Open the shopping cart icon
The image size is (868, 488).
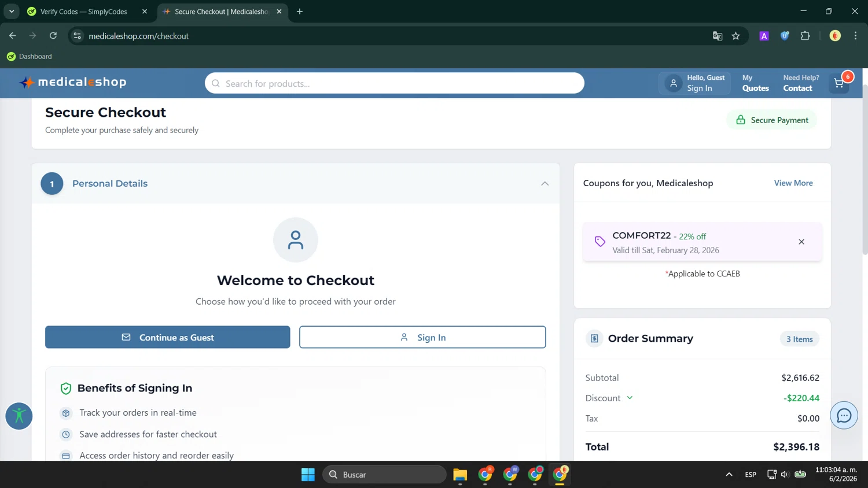(839, 83)
